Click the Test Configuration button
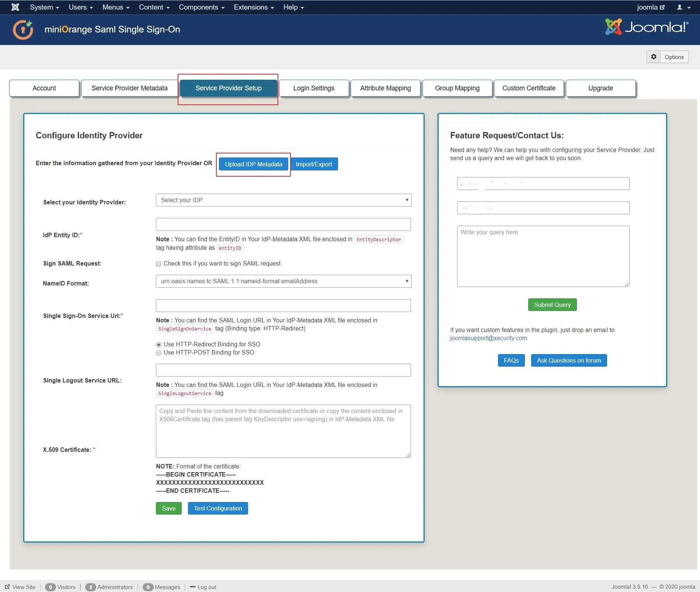Viewport: 700px width, 592px height. [x=218, y=508]
